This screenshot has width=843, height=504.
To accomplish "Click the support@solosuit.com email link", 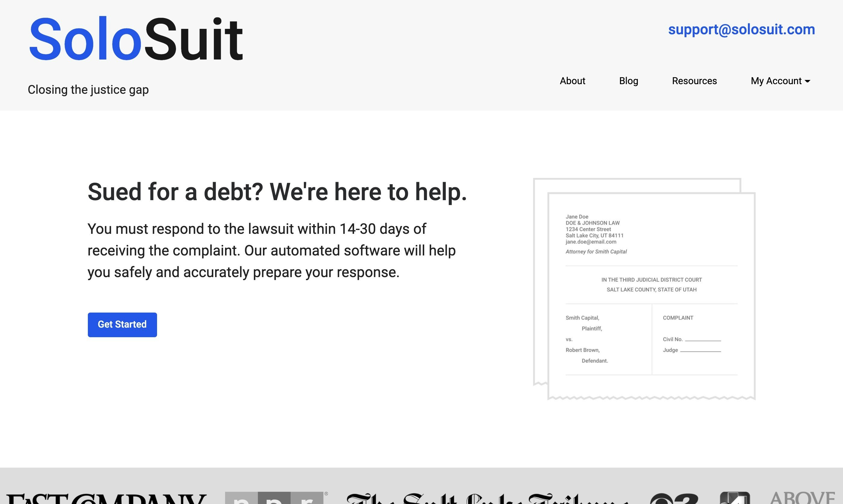I will (741, 29).
